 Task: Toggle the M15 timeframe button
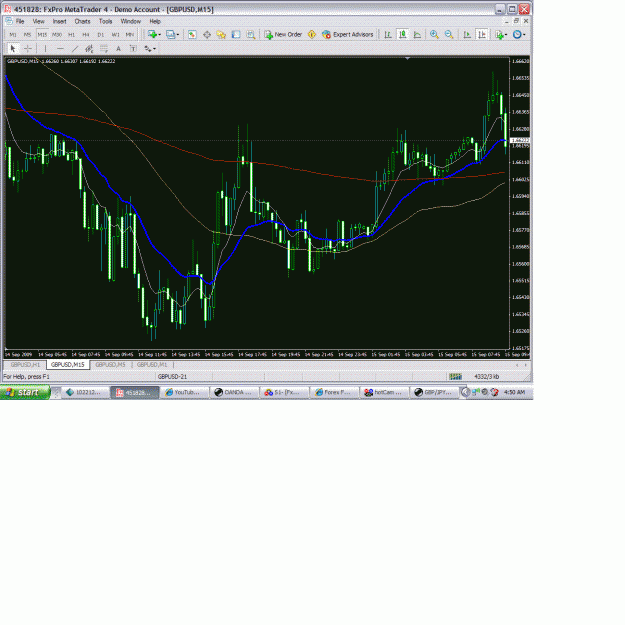[42, 35]
